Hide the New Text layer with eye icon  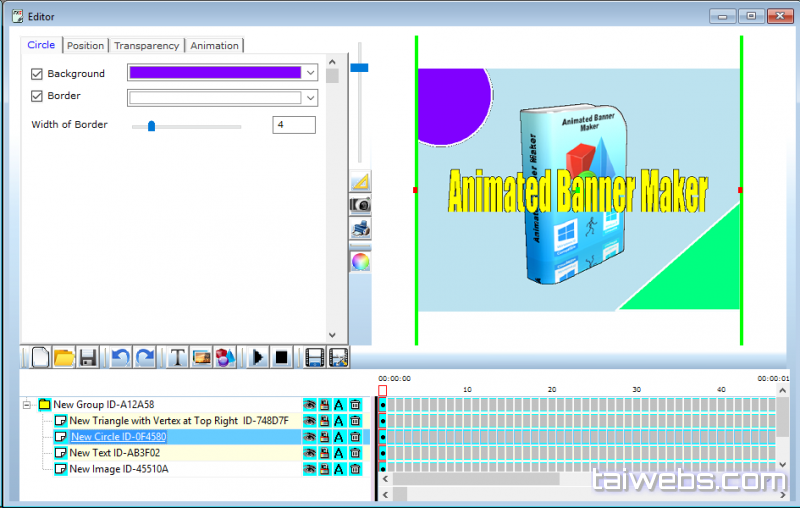point(310,453)
